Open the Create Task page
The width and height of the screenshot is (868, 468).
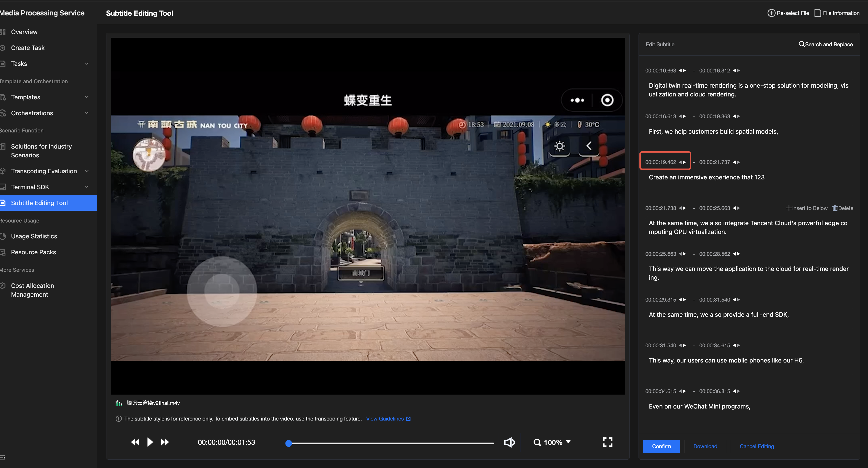coord(28,48)
